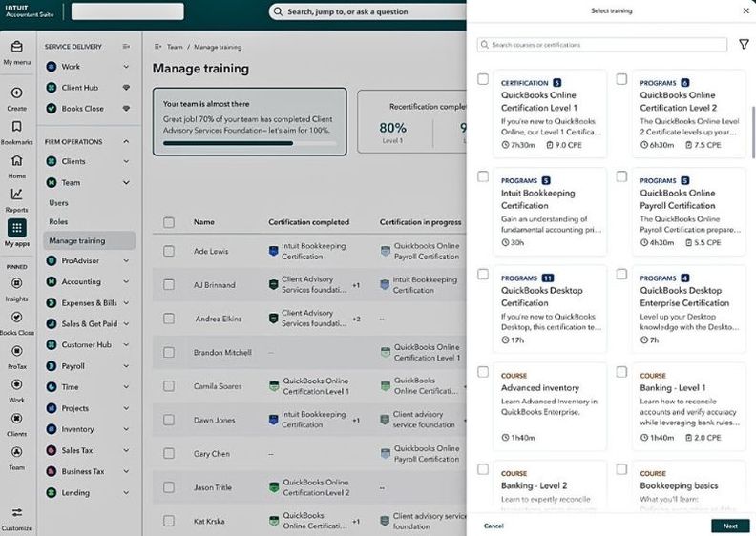Go to Home icon
The image size is (756, 536).
click(x=17, y=161)
